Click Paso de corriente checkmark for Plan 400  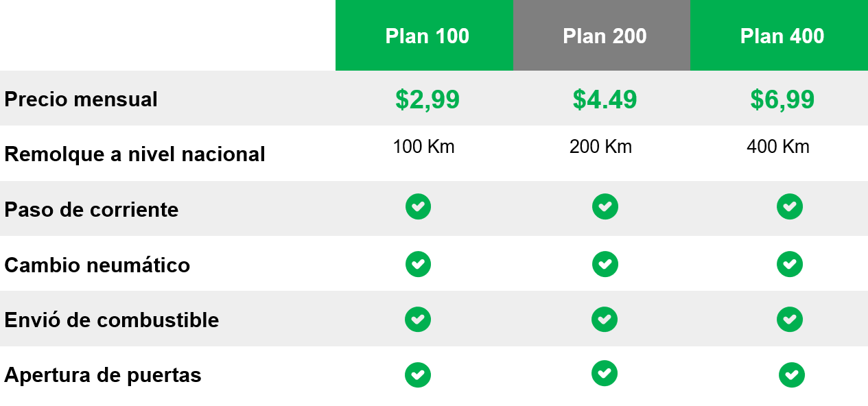pos(790,206)
